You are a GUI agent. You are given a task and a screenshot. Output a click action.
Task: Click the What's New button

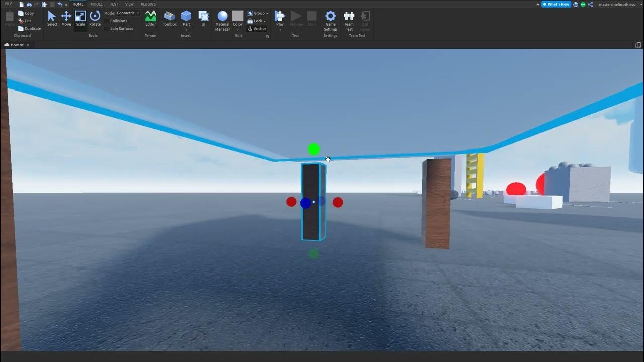click(x=556, y=4)
